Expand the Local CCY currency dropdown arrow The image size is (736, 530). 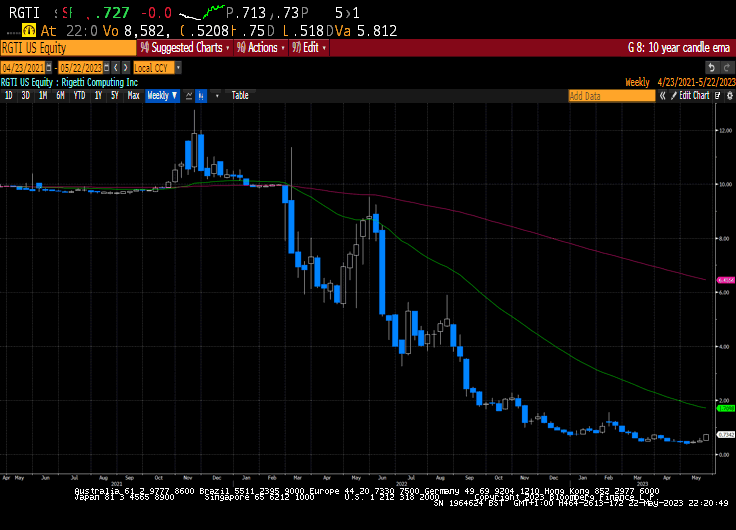[178, 68]
